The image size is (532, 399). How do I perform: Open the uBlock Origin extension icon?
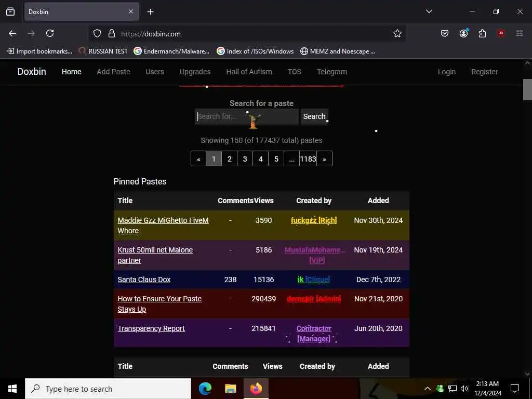click(x=501, y=33)
